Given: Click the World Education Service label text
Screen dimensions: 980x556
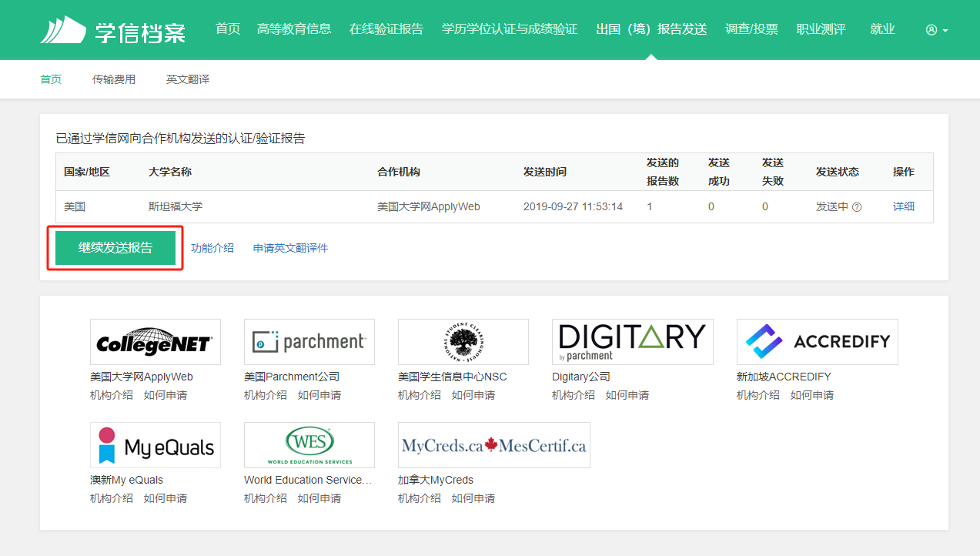Looking at the screenshot, I should coord(308,480).
